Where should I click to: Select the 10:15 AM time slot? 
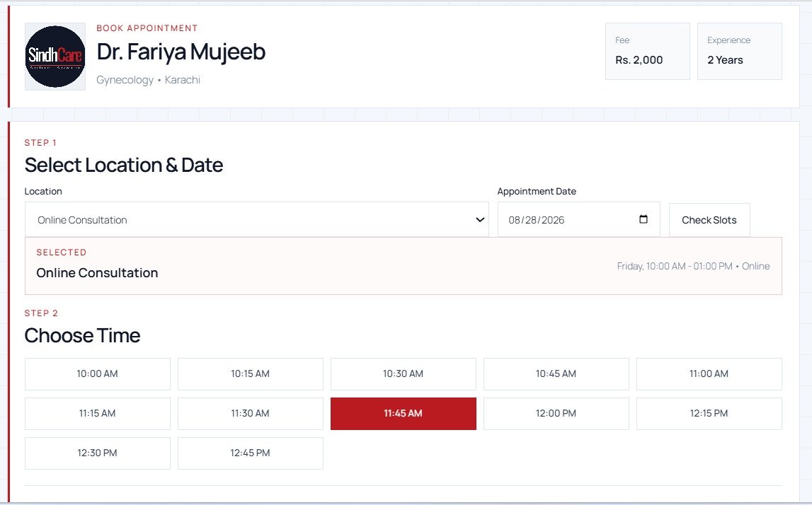point(250,374)
